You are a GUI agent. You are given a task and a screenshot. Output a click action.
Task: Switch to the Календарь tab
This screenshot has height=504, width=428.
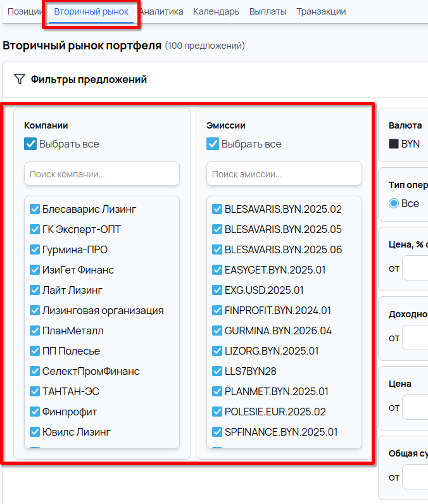pos(216,11)
